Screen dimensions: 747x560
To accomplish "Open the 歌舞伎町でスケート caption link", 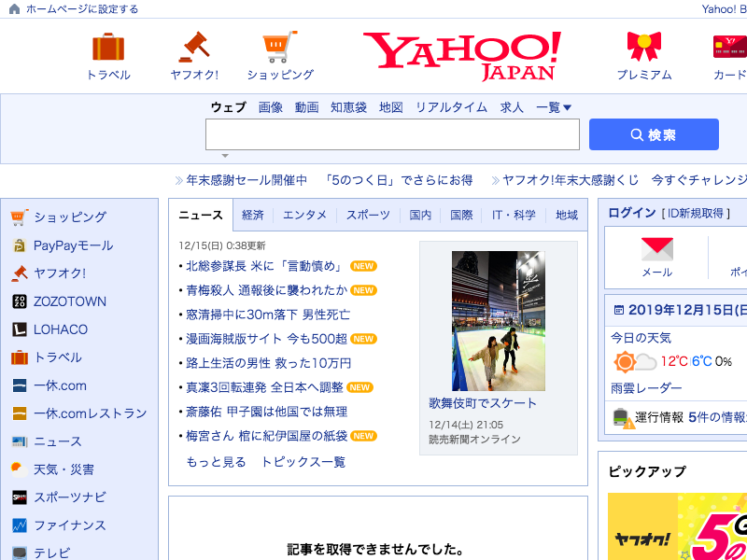I will click(483, 403).
